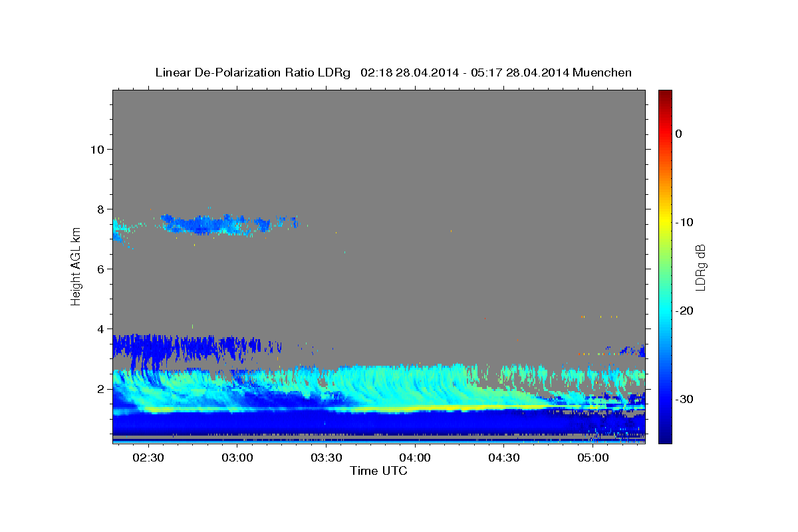Click the height tick label 10
The image size is (798, 532).
[96, 149]
